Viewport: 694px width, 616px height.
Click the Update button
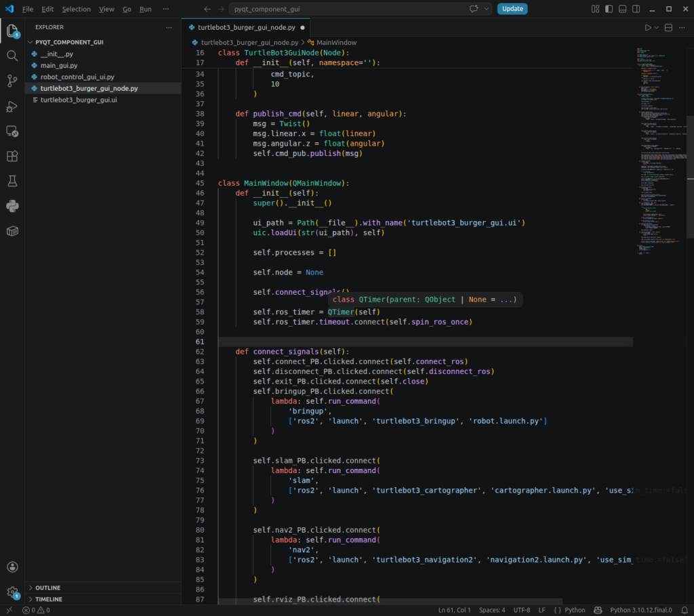coord(512,9)
